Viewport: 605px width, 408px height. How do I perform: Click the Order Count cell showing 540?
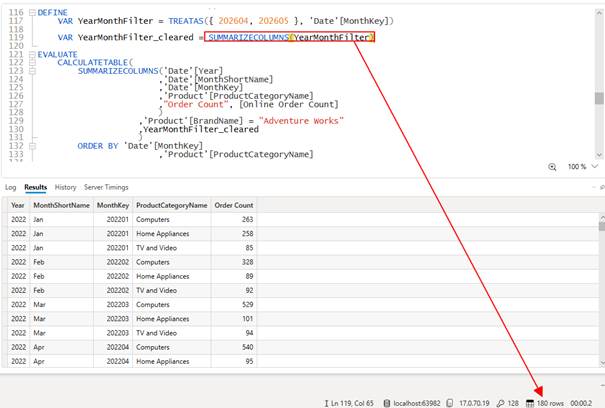234,347
